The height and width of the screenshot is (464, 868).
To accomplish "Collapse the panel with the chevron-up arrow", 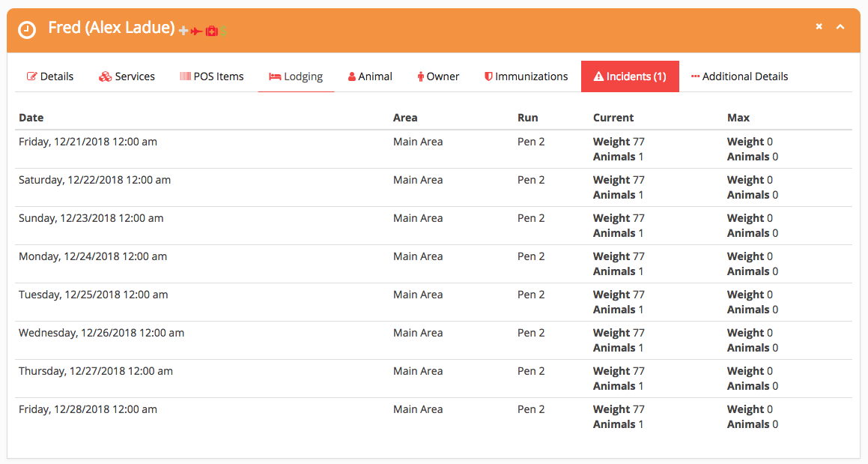I will point(840,26).
